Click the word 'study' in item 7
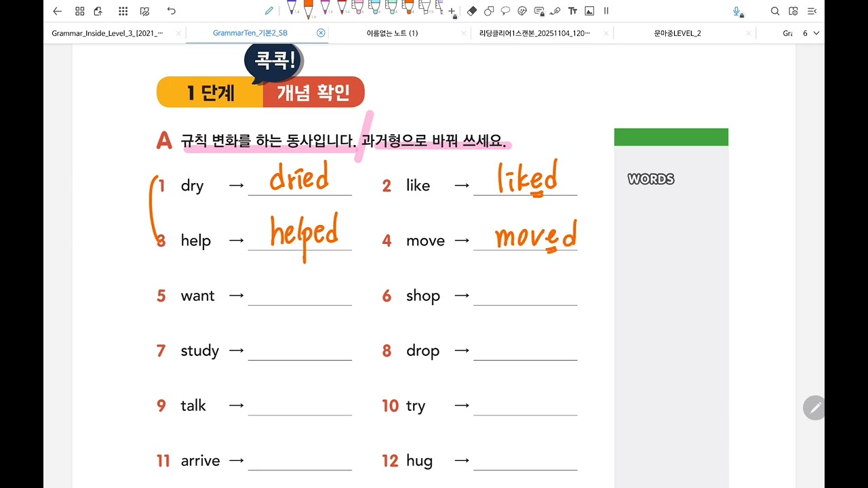Screen dimensions: 868x488 click(199, 351)
